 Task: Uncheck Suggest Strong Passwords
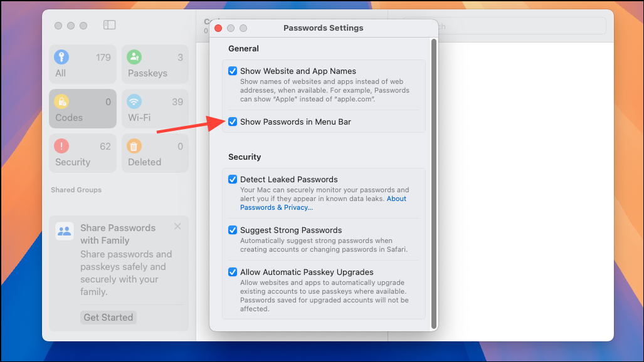[233, 230]
